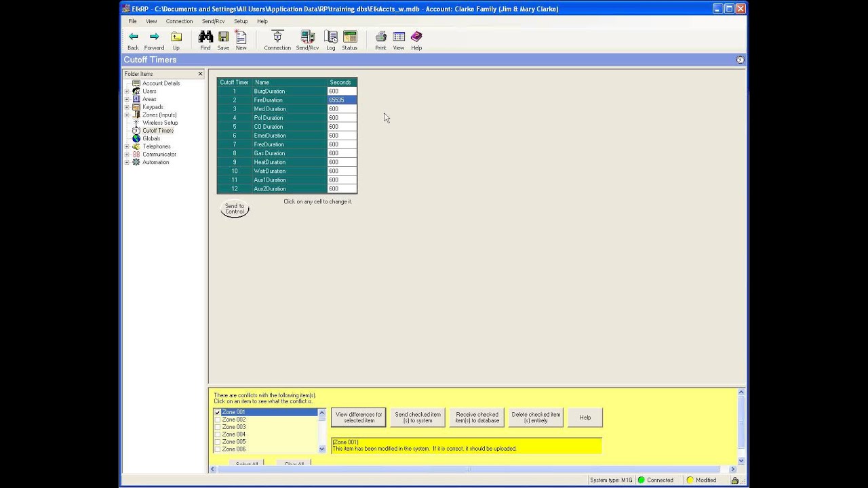Expand the Automation tree node
The image size is (868, 488).
pyautogui.click(x=127, y=162)
